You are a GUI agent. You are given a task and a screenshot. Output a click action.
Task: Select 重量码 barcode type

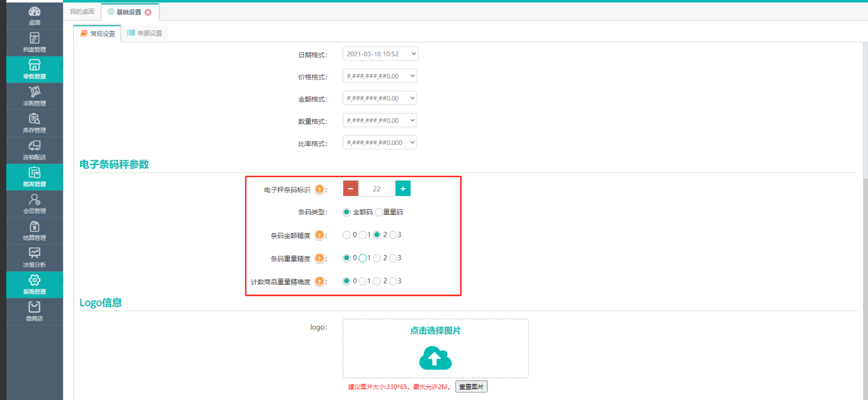(379, 212)
